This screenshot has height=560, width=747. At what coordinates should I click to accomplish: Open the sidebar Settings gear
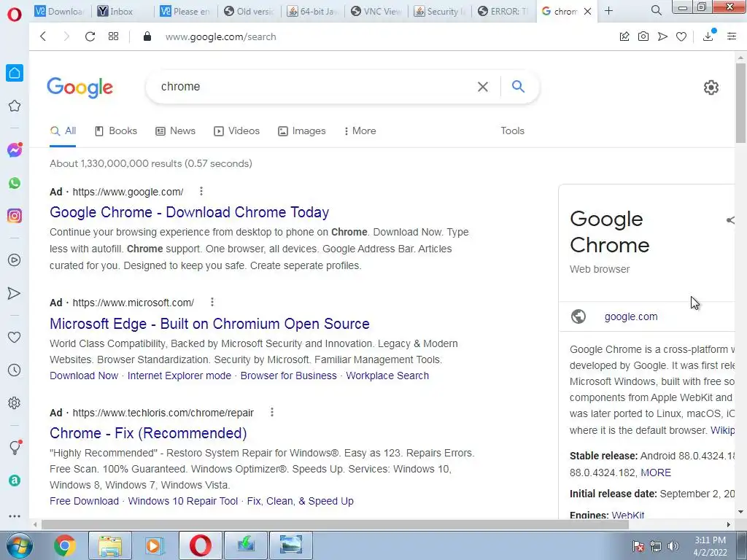click(x=15, y=402)
